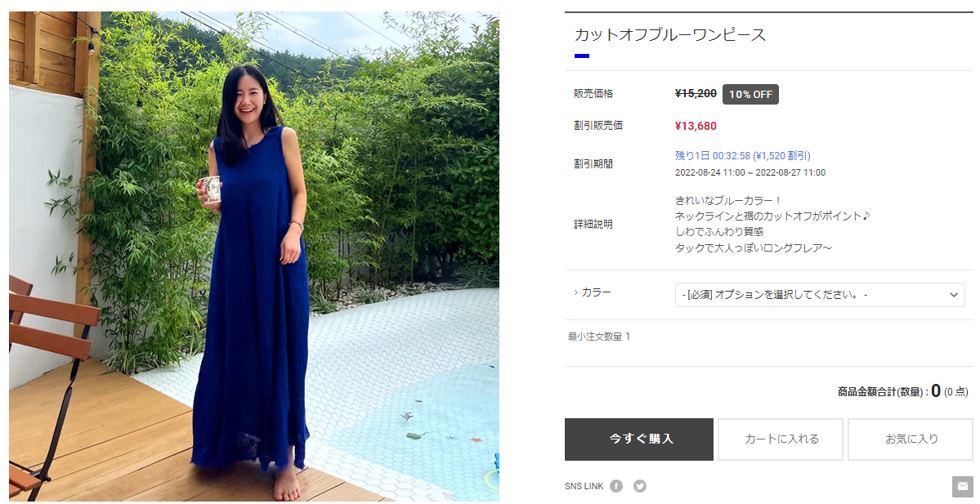Click the 10% OFF discount badge
The image size is (980, 504).
coord(750,94)
